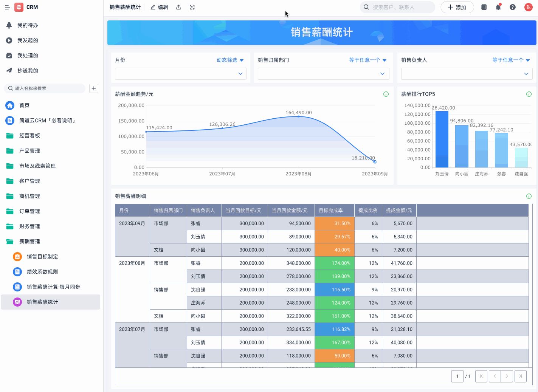
Task: Click the 41,760.00 commission cell
Action: click(399, 263)
